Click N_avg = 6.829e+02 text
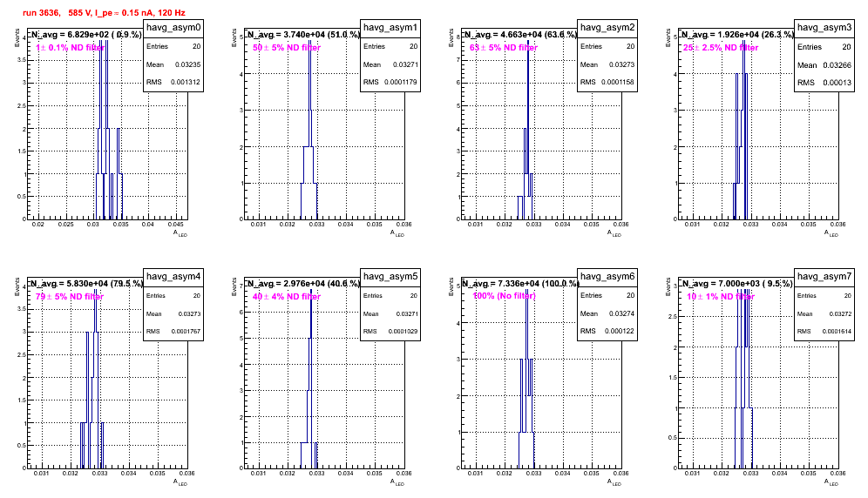The width and height of the screenshot is (868, 498). (x=86, y=35)
